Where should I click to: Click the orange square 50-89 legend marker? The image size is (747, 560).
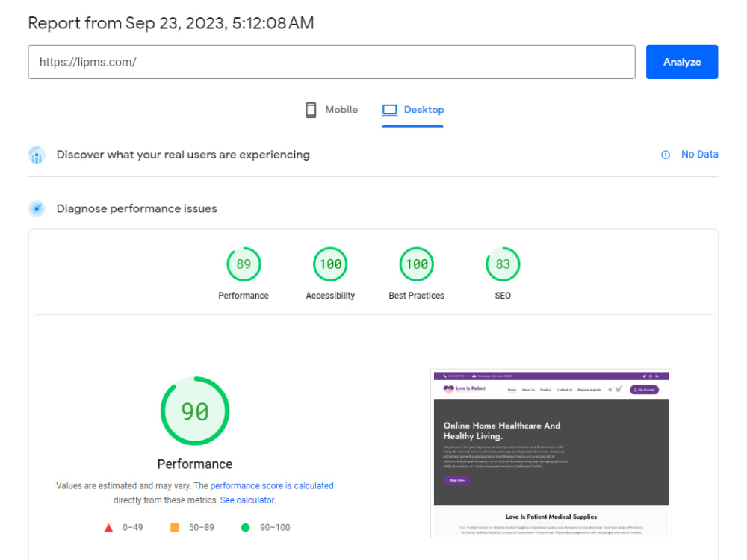tap(174, 527)
